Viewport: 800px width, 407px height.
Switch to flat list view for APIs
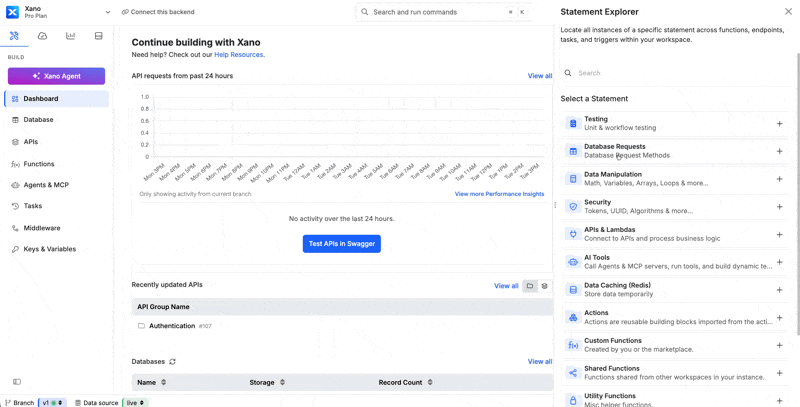point(544,286)
